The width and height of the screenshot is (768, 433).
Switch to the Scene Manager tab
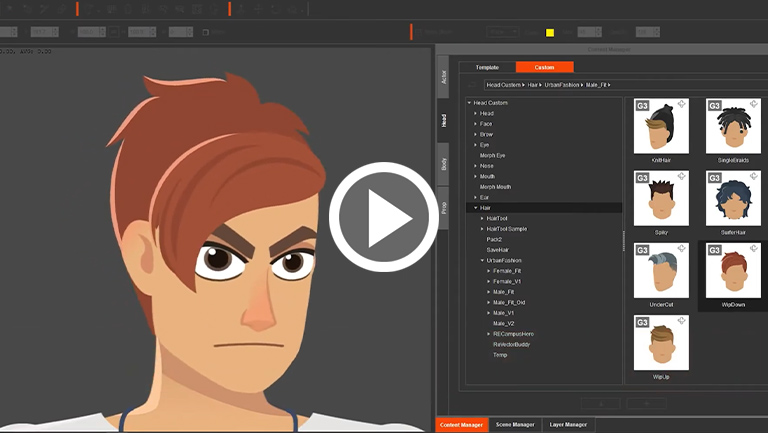pos(515,425)
